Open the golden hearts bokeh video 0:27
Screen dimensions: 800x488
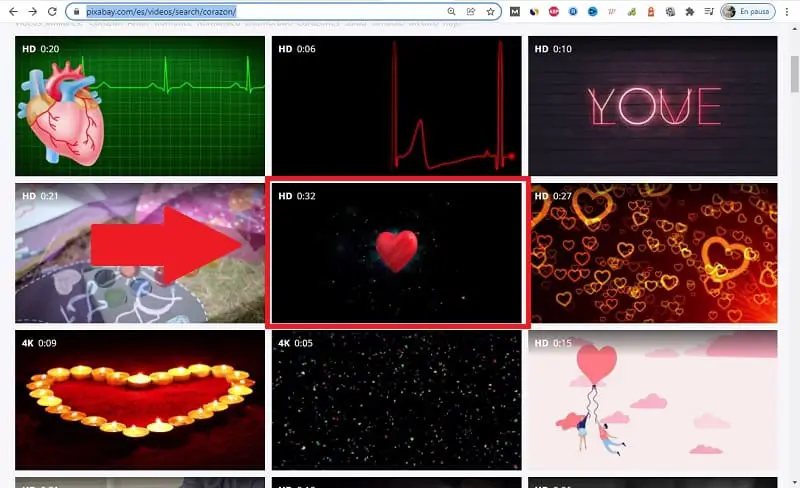[x=654, y=253]
